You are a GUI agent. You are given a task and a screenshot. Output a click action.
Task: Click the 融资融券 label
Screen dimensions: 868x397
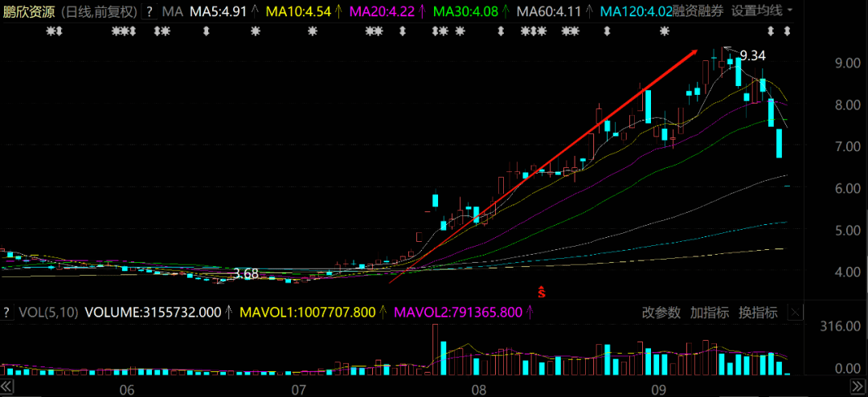click(x=698, y=11)
